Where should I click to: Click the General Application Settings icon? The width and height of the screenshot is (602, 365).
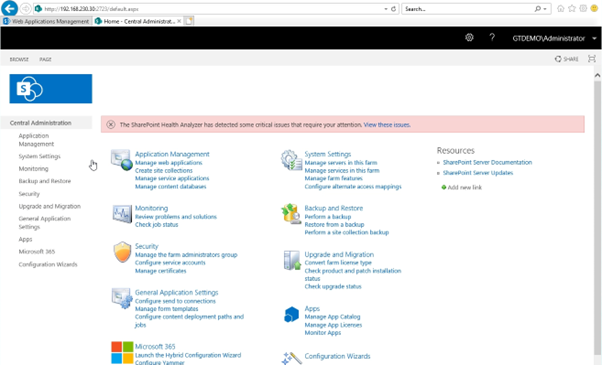click(122, 298)
